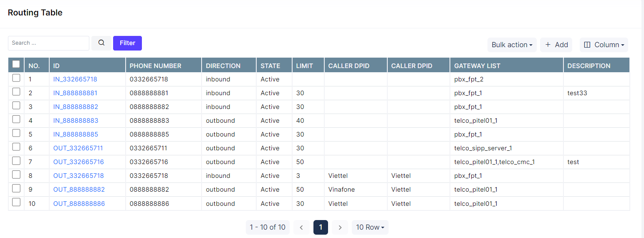Click the Filter button
Screen dimensions: 644x238
(127, 43)
